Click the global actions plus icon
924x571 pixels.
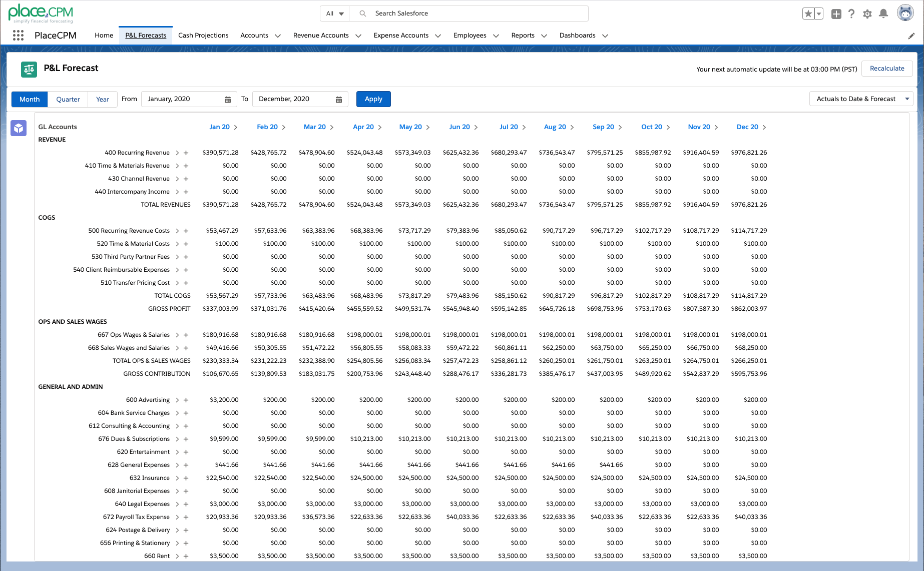click(x=836, y=14)
